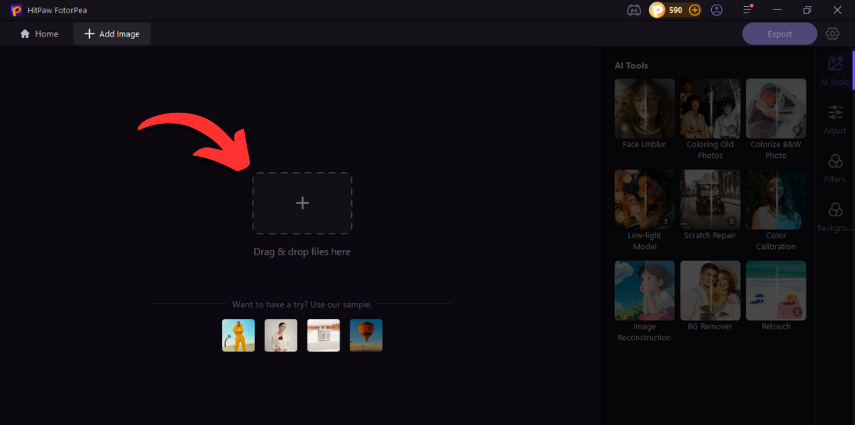Select the Scratch Repair tool

(x=710, y=205)
